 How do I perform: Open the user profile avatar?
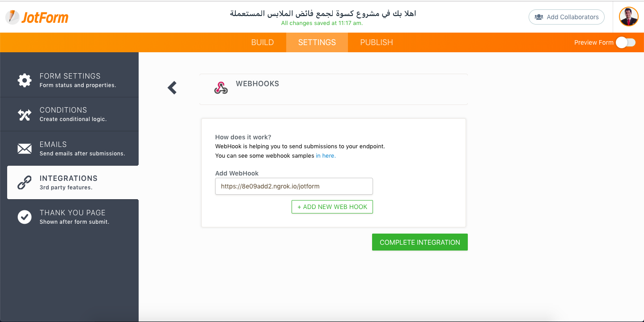(628, 17)
